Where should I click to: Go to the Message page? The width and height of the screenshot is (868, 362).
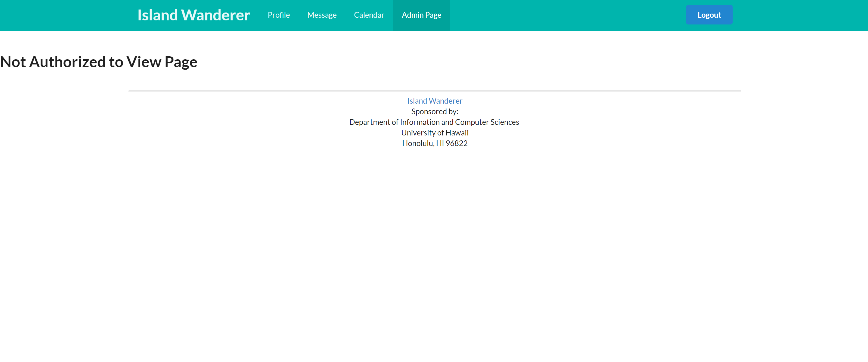(322, 15)
